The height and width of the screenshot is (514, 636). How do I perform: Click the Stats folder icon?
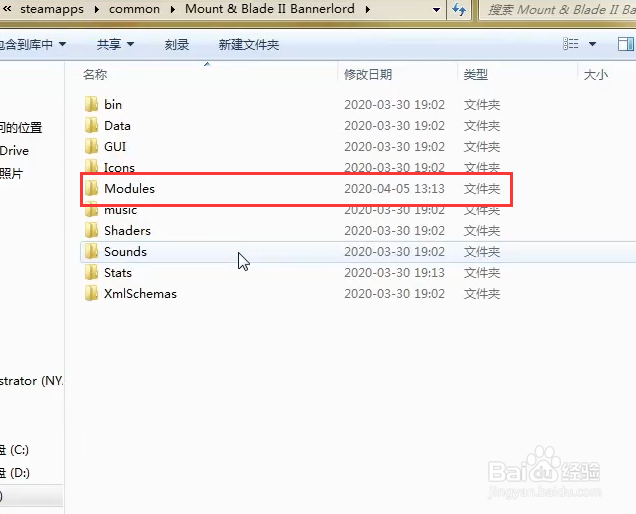point(92,273)
